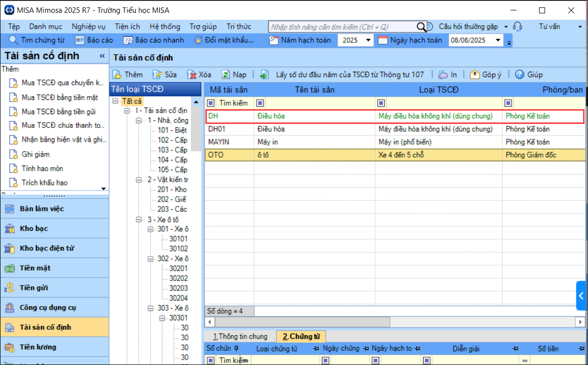The image size is (588, 365).
Task: Open Ngày hạch toán date dropdown
Action: tap(498, 40)
